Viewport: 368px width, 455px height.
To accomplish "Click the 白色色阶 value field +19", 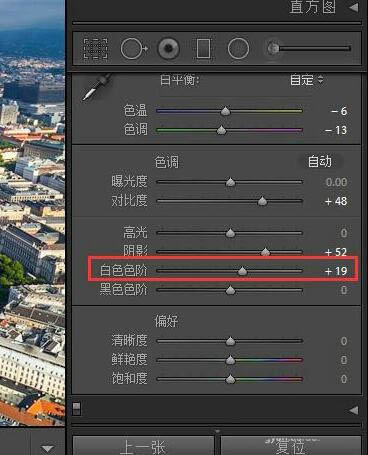I will coord(336,271).
